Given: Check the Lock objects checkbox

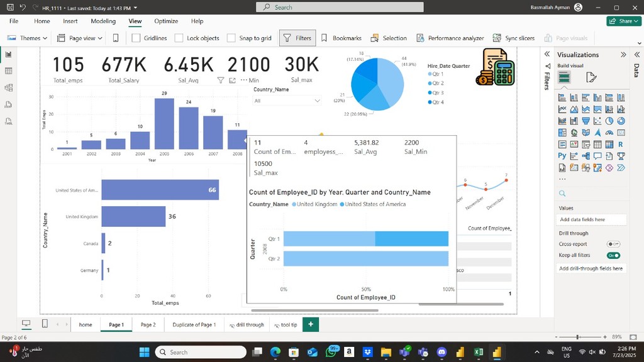Looking at the screenshot, I should [179, 38].
